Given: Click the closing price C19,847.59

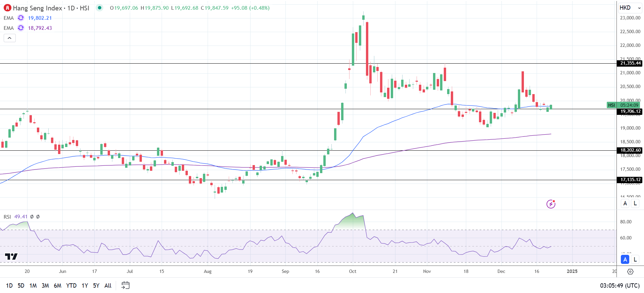Looking at the screenshot, I should tap(215, 8).
